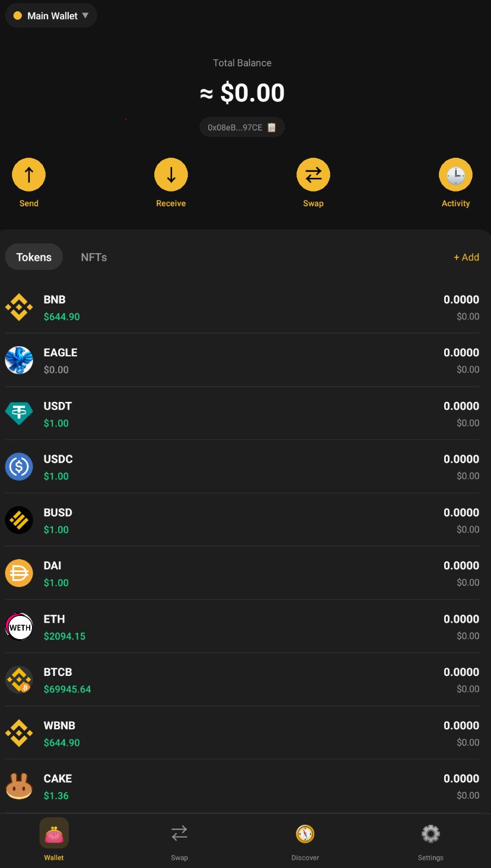
Task: Switch to the NFTs tab
Action: pyautogui.click(x=94, y=257)
